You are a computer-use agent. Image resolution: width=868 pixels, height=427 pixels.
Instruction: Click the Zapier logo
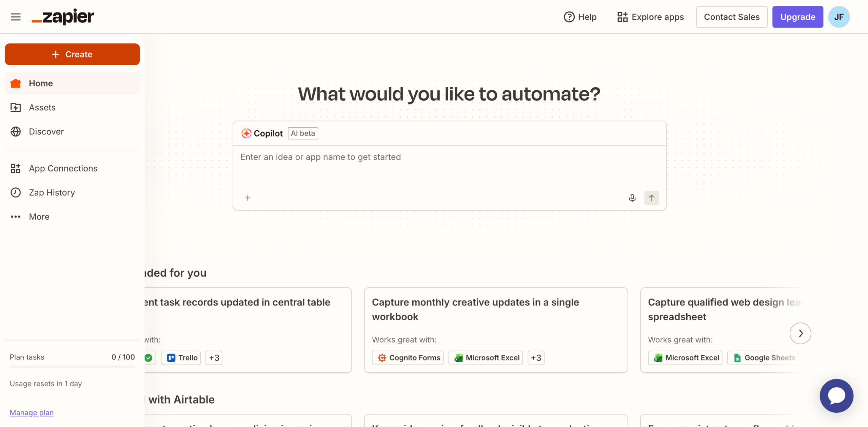[x=63, y=17]
